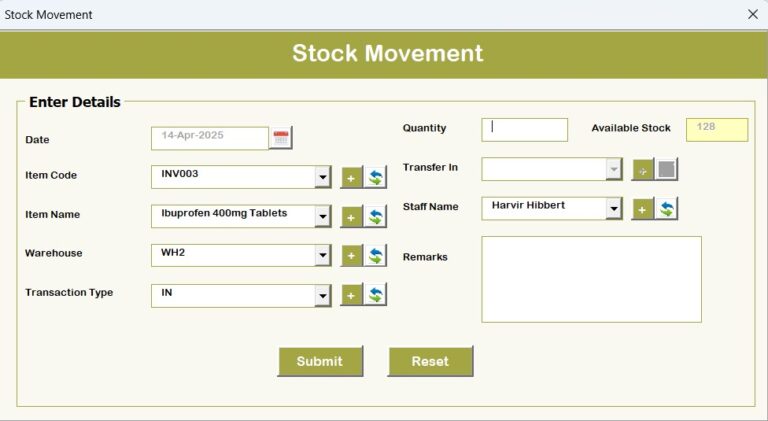Add new Transaction Type with plus icon
The image size is (768, 421).
tap(351, 295)
